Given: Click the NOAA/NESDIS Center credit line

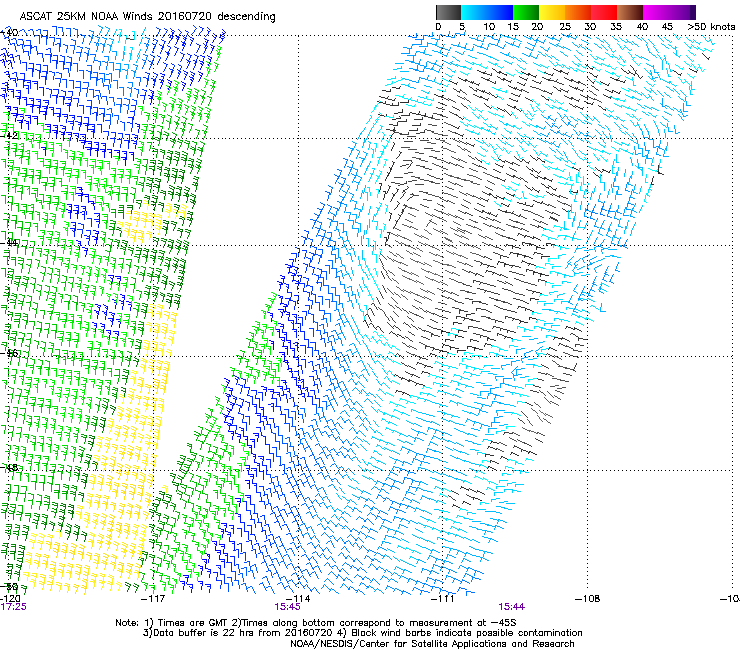Looking at the screenshot, I should click(432, 644).
